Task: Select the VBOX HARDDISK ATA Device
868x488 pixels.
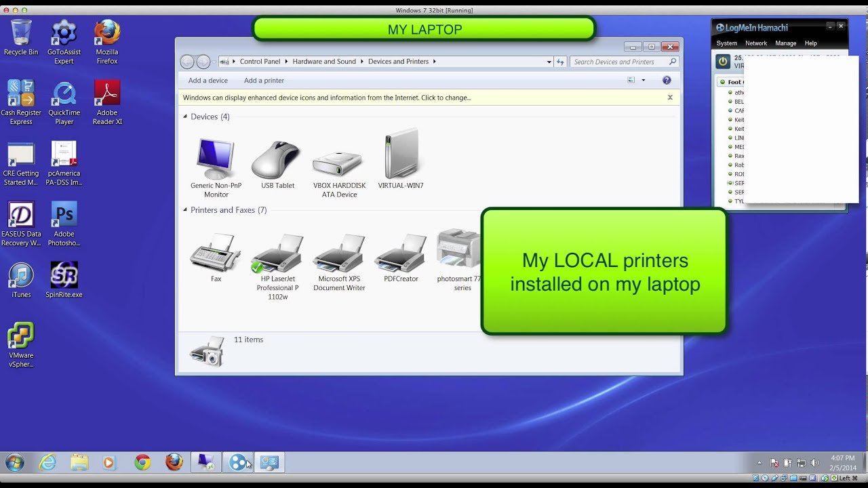Action: [x=339, y=174]
